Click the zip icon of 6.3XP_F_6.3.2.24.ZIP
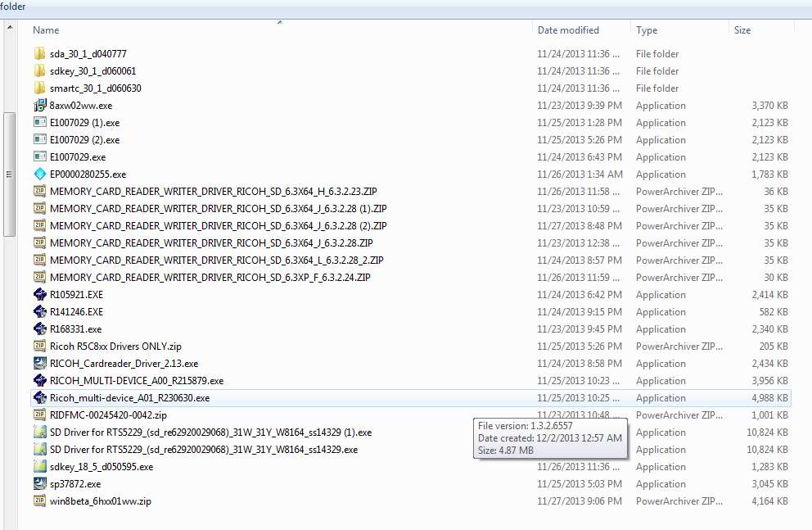Image resolution: width=812 pixels, height=530 pixels. point(40,277)
